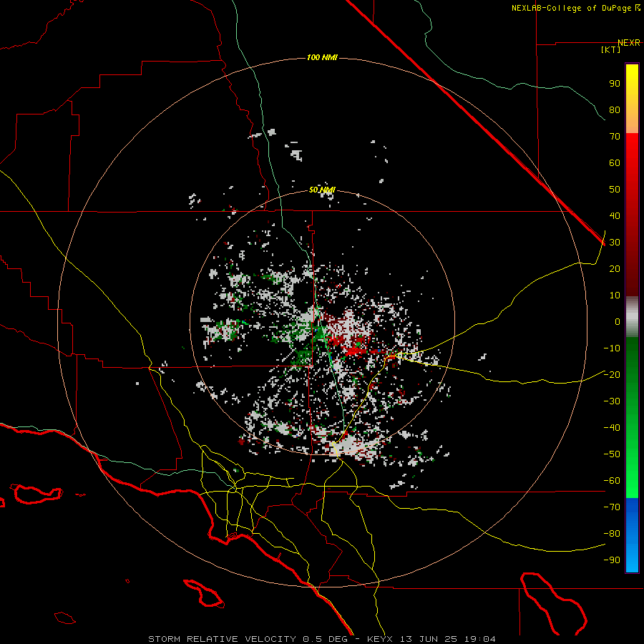Click the -60 value on the velocity scale
The height and width of the screenshot is (644, 644).
[x=612, y=481]
